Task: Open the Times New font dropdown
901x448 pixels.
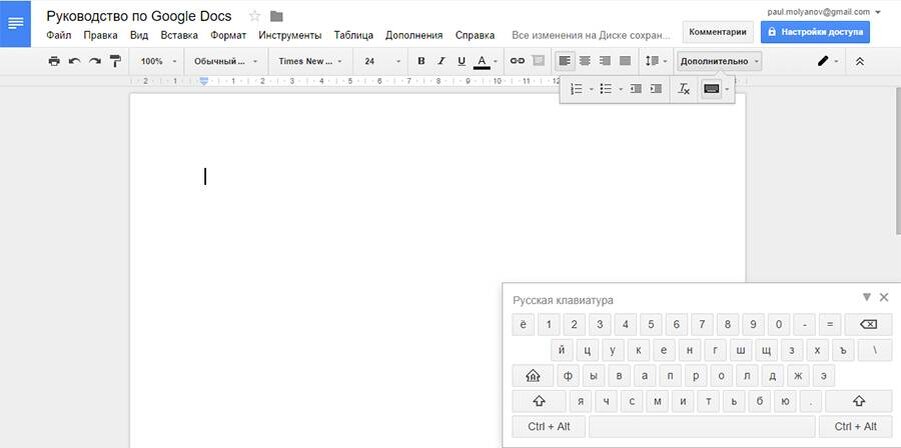Action: 310,61
